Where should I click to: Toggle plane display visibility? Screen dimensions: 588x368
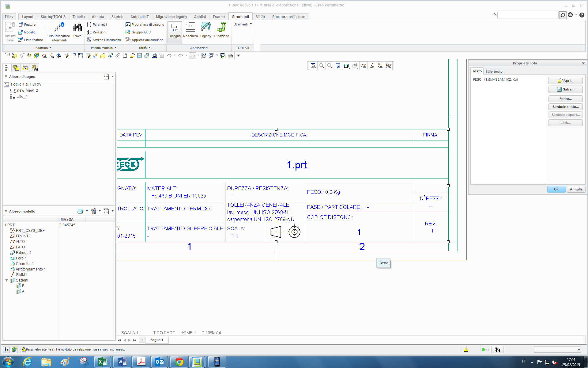(364, 66)
